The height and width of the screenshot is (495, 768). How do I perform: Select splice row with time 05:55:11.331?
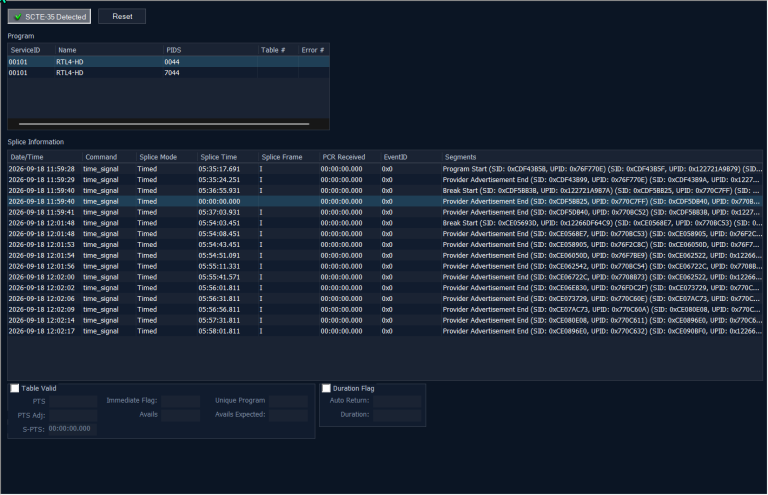point(385,266)
